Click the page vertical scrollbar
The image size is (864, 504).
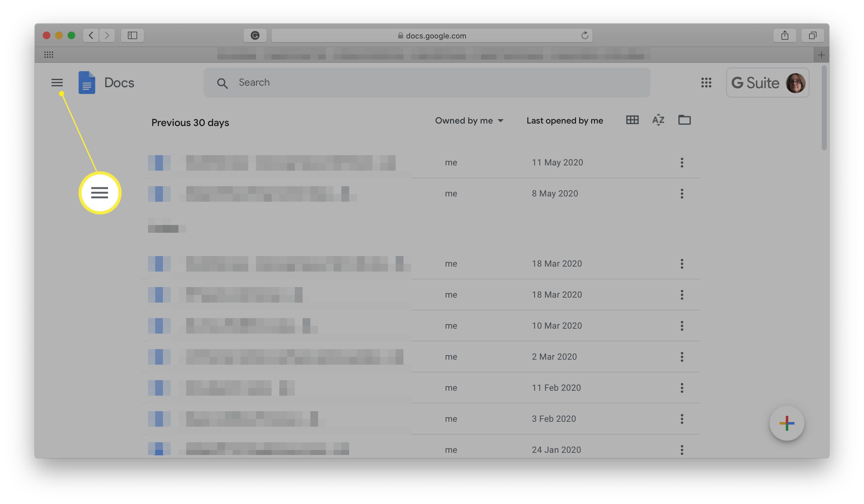pos(824,108)
